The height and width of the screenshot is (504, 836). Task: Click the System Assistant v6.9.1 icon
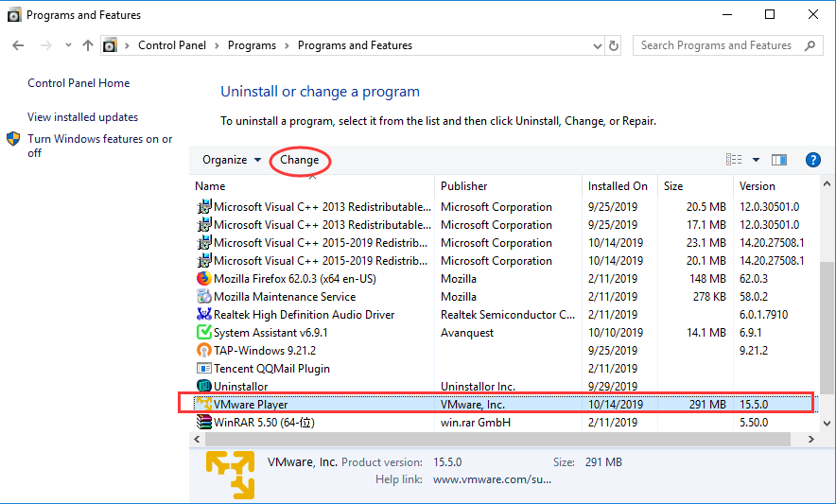pos(203,332)
